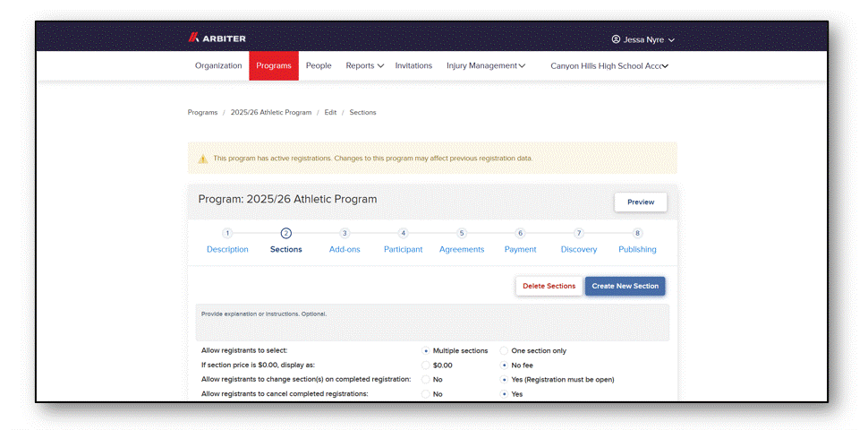Image resolution: width=868 pixels, height=430 pixels.
Task: Click the Arbiter logo
Action: click(x=217, y=39)
